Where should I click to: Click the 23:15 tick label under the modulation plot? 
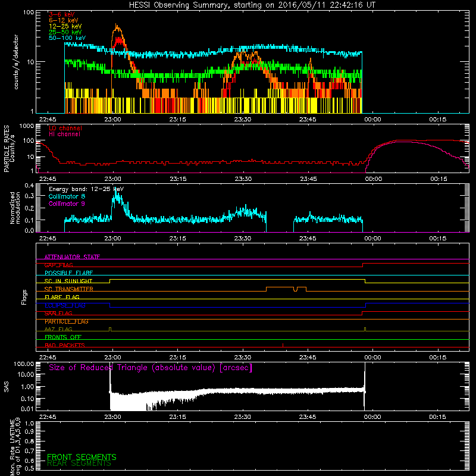pos(177,239)
